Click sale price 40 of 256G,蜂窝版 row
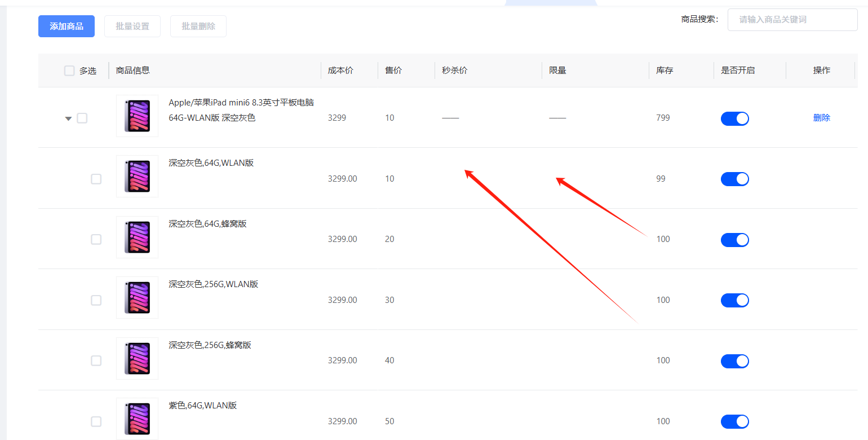The width and height of the screenshot is (868, 440). (x=389, y=360)
